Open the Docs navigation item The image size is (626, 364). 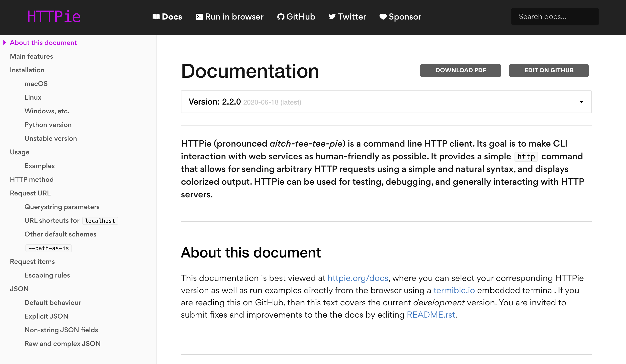pyautogui.click(x=167, y=17)
